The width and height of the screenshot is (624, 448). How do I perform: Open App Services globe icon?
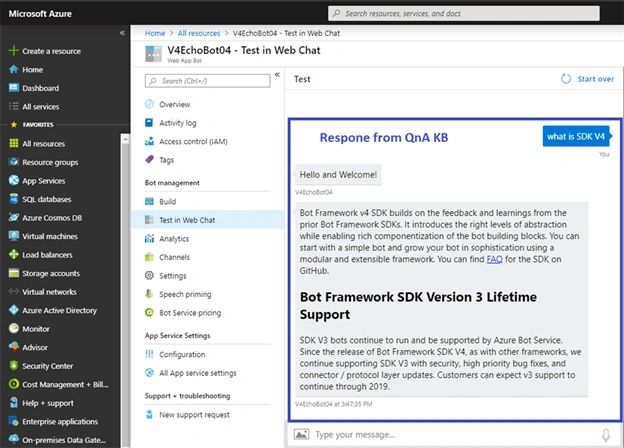pyautogui.click(x=14, y=180)
